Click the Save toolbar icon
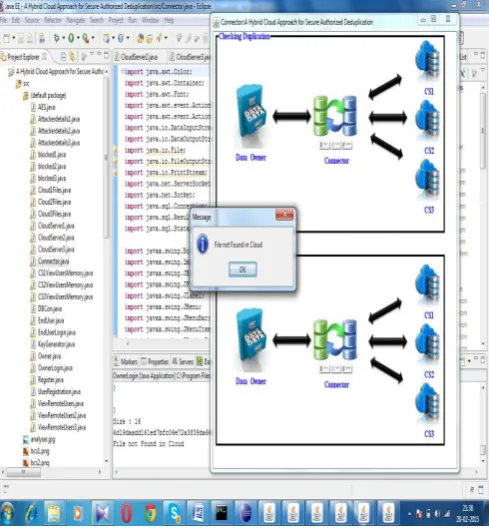Viewport: 489px width, 531px height. point(21,38)
